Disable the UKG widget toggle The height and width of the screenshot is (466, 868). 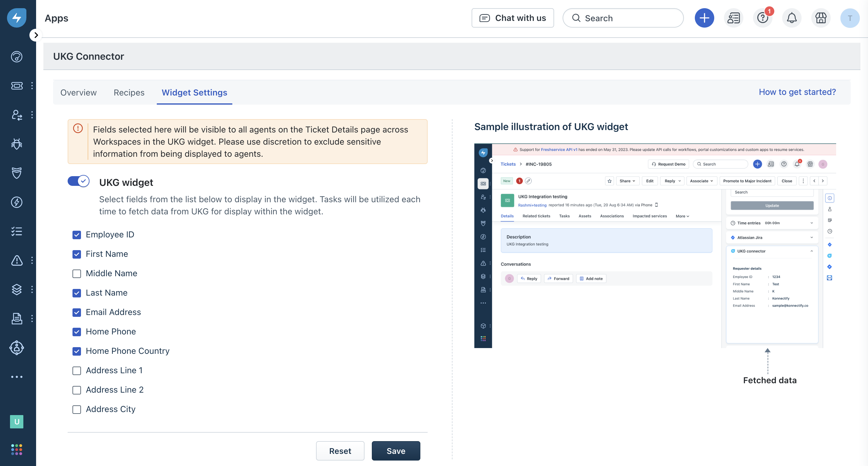[x=78, y=181]
